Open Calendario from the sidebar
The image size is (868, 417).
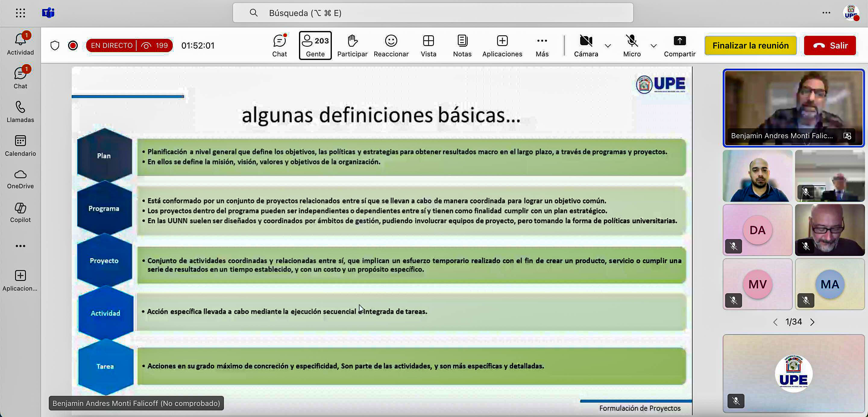20,145
